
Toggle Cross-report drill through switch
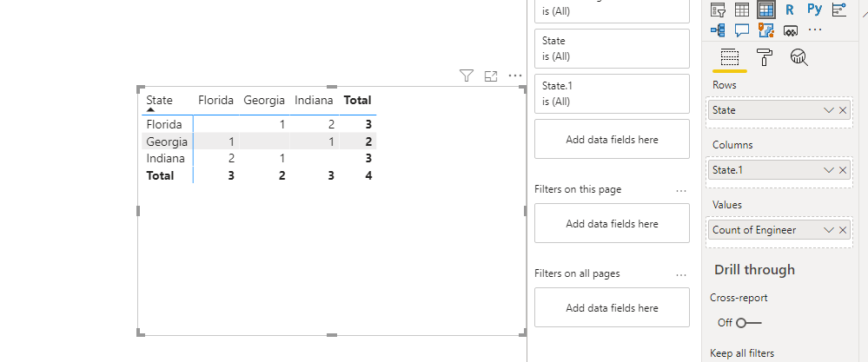pyautogui.click(x=749, y=323)
